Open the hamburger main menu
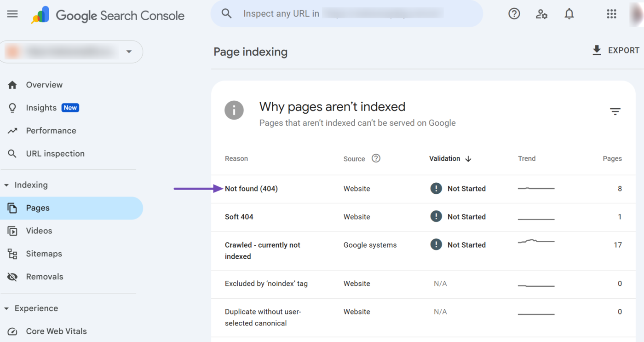 12,14
